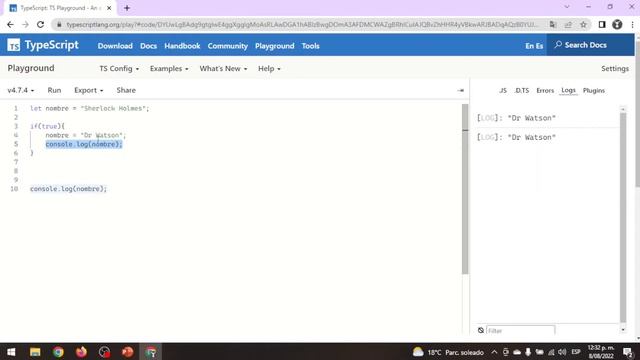The width and height of the screenshot is (640, 360).
Task: Click into the Search Docs field
Action: pyautogui.click(x=590, y=45)
